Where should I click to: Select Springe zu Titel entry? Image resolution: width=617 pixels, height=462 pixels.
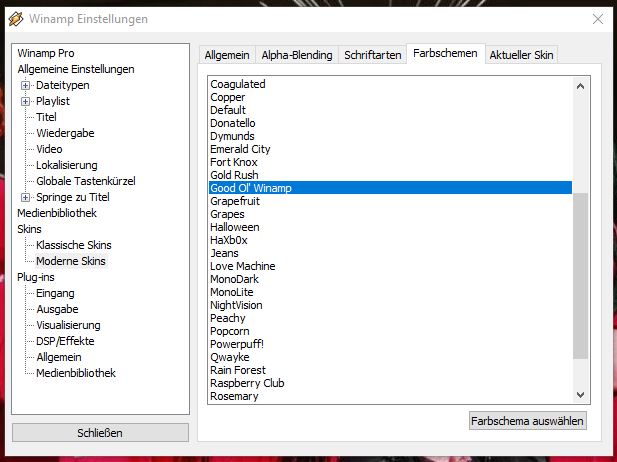pyautogui.click(x=73, y=197)
